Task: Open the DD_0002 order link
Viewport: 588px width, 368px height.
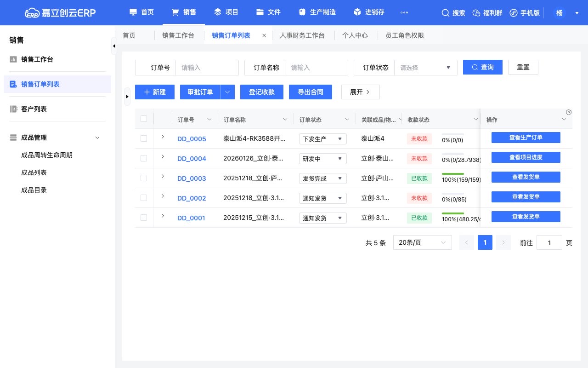Action: (192, 198)
